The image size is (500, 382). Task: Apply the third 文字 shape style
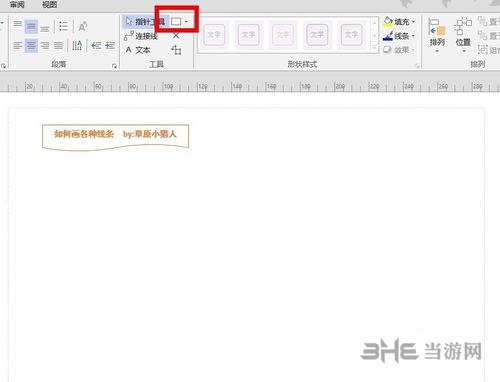click(x=283, y=34)
